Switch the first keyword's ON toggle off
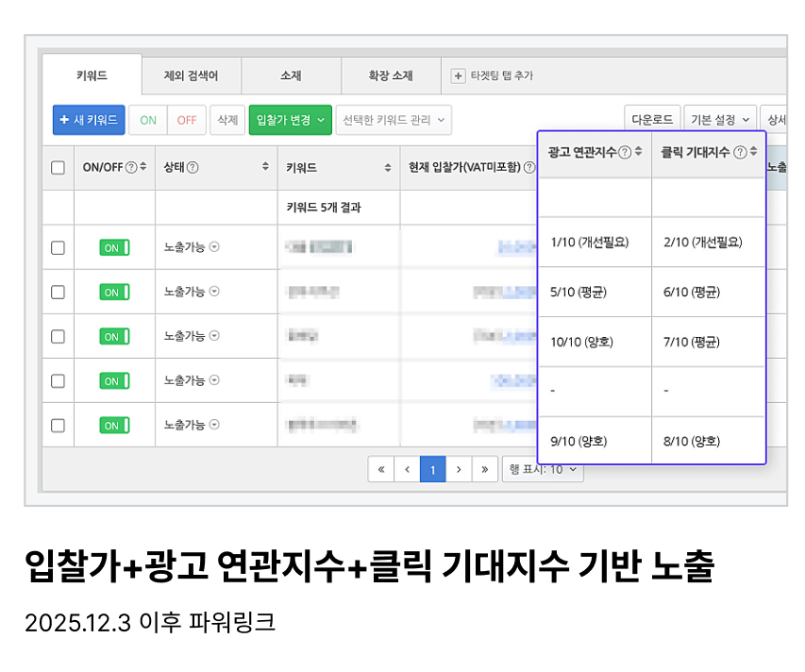The image size is (805, 672). (x=114, y=247)
